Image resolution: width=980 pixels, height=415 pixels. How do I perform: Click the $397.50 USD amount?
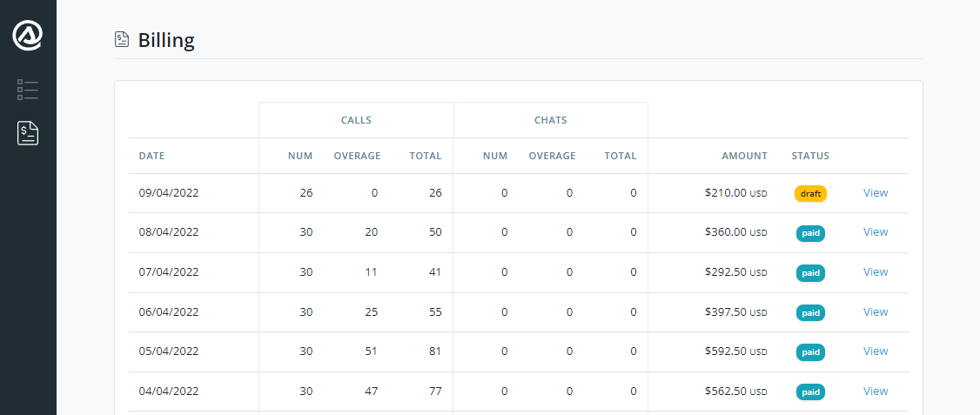[x=735, y=311]
